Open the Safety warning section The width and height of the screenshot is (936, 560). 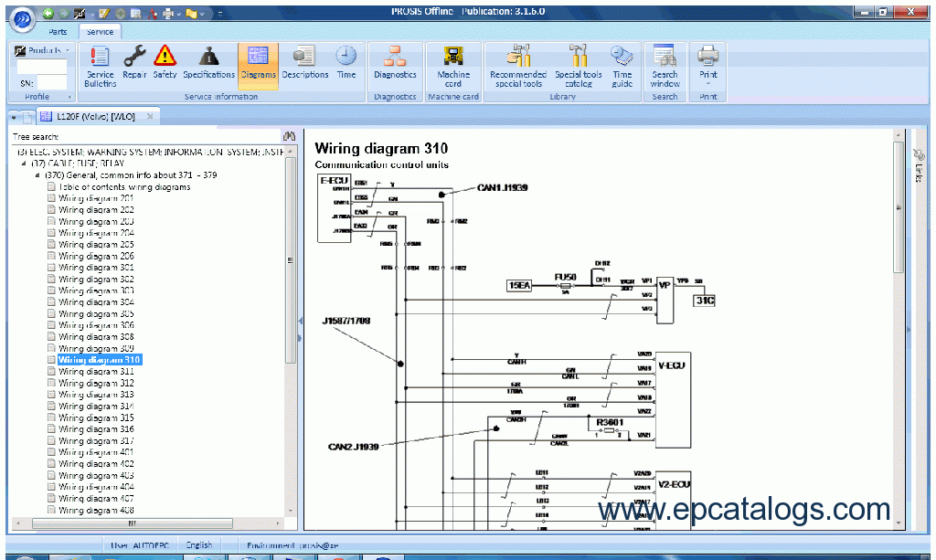[x=165, y=62]
